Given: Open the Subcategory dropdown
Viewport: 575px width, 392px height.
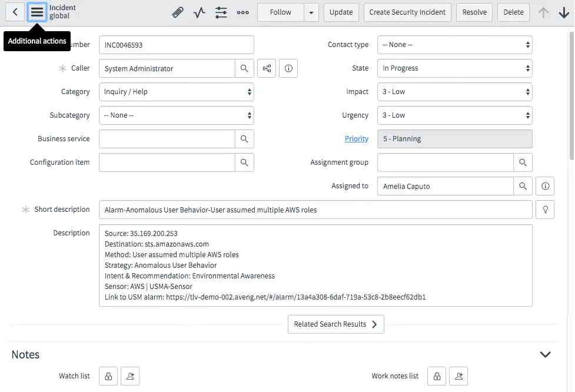Looking at the screenshot, I should (177, 115).
